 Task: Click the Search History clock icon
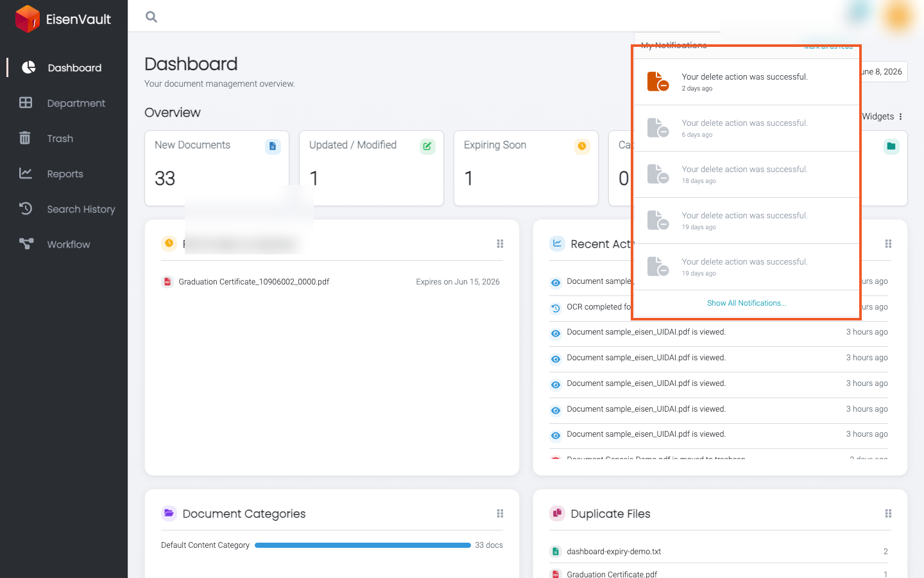(x=26, y=208)
